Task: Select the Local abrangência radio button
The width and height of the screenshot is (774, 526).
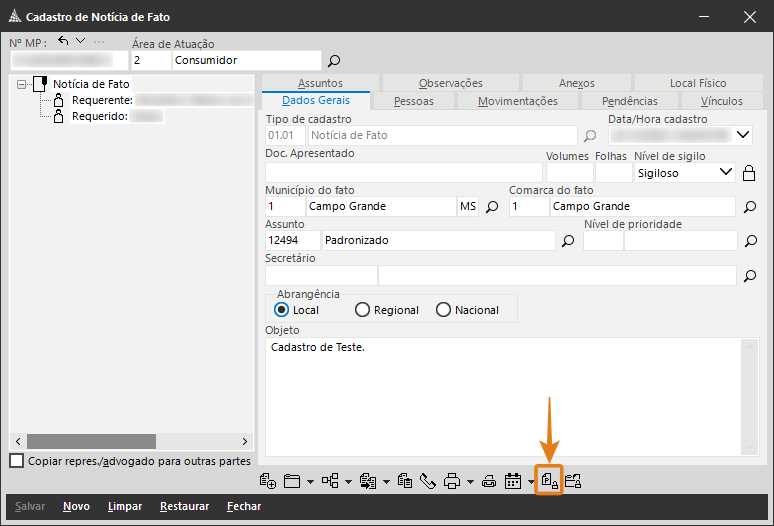Action: (x=281, y=310)
